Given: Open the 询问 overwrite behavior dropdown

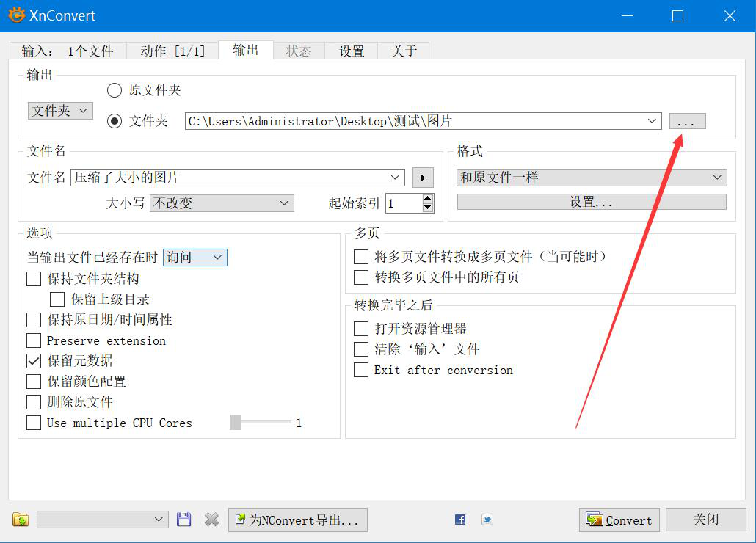Looking at the screenshot, I should [195, 258].
